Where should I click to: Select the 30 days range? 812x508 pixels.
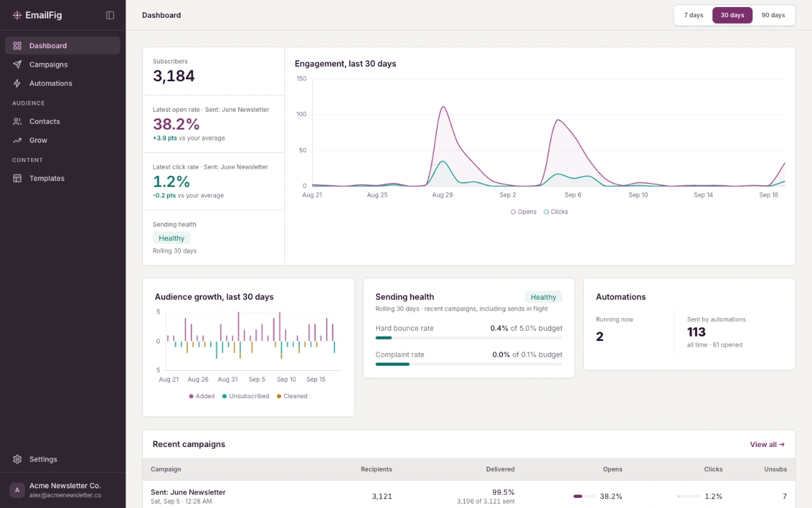click(733, 15)
